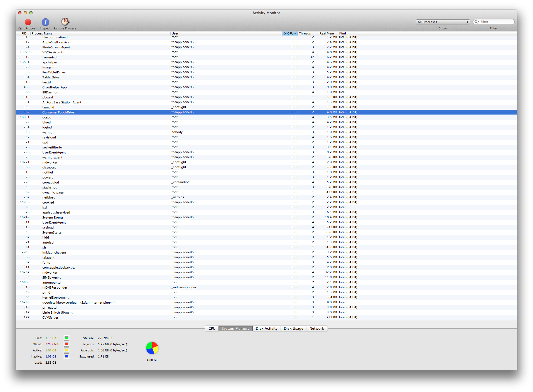533x392 pixels.
Task: Sort by the Process Name column header
Action: pos(100,33)
